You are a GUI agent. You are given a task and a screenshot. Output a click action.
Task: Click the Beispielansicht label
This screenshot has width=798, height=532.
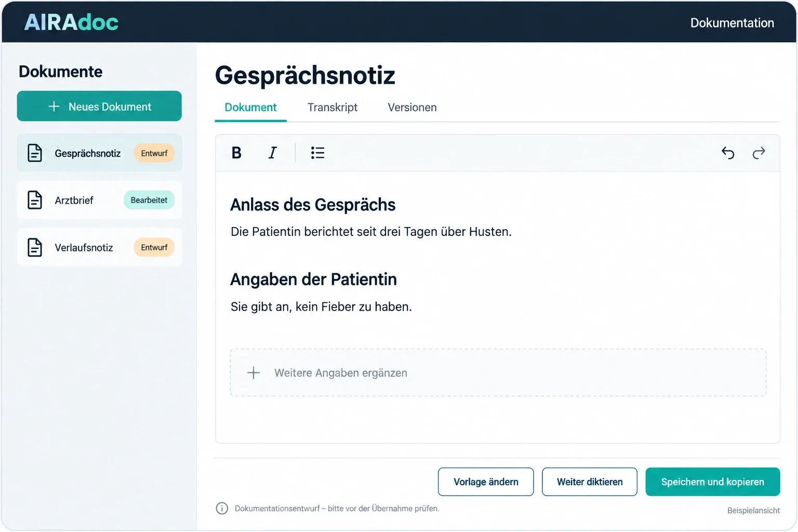click(753, 511)
